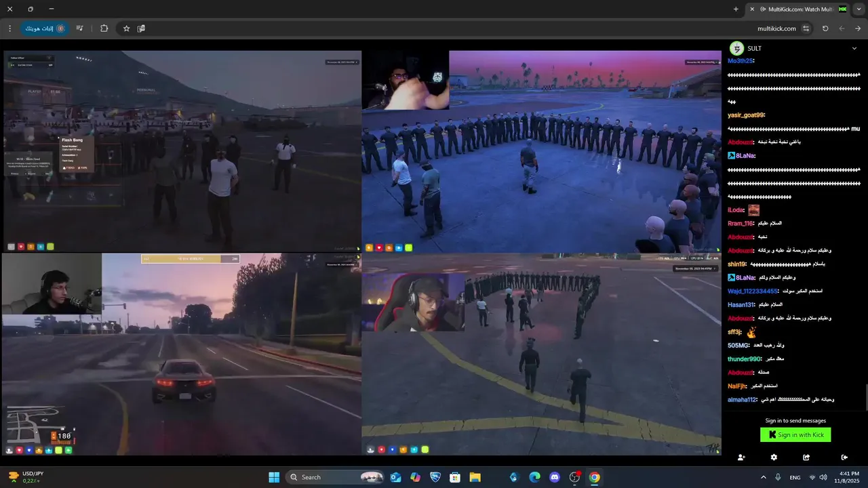This screenshot has height=488, width=868.
Task: Open USD/JPY widget on taskbar
Action: pos(27,477)
